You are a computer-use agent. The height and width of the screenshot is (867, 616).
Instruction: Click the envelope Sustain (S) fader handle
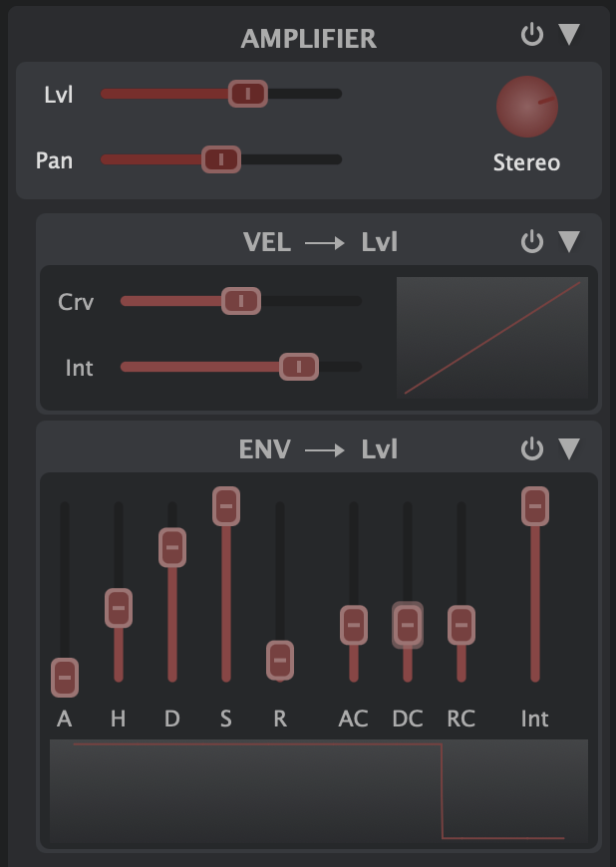(x=226, y=505)
